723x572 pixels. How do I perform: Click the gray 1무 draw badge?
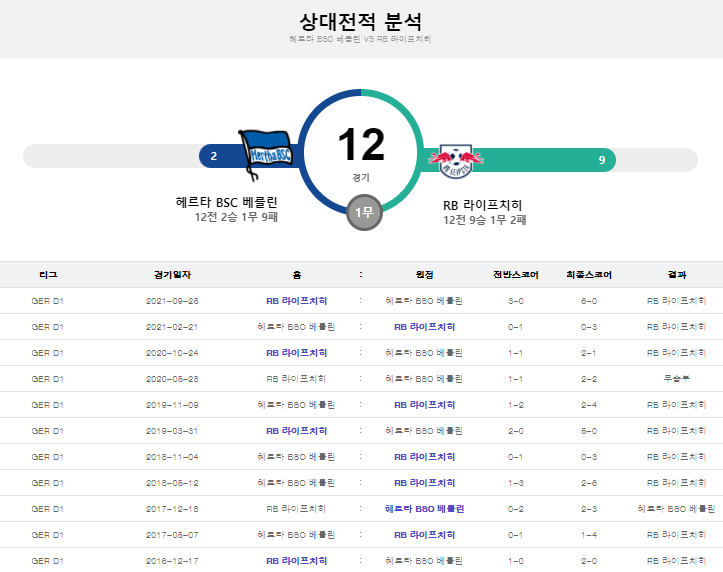(364, 212)
